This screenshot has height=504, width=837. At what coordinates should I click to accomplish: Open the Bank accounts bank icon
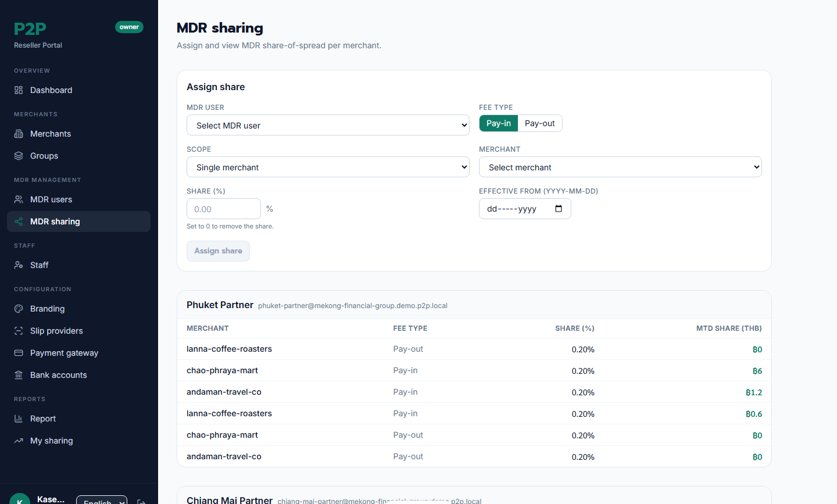(x=19, y=375)
